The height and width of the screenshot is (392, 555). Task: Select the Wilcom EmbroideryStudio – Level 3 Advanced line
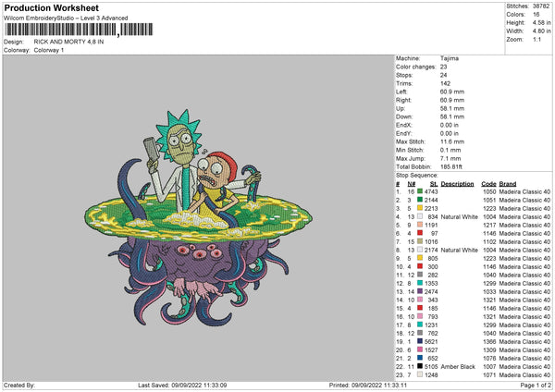pos(66,18)
